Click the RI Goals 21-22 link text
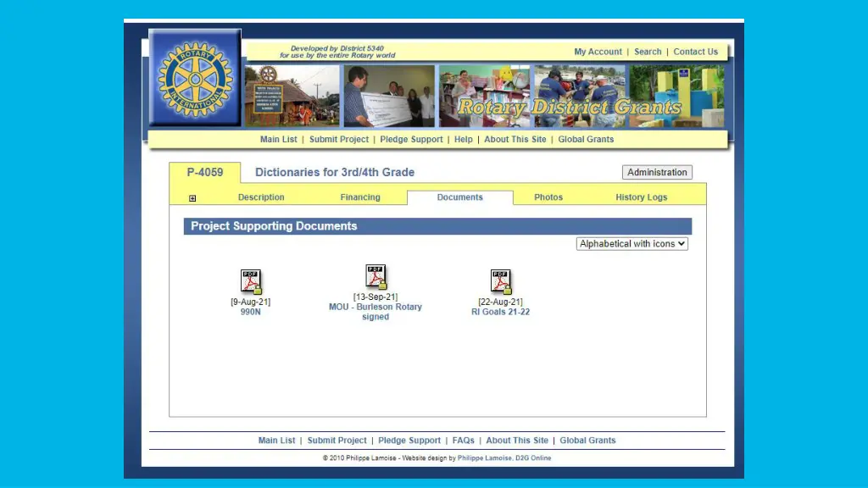 click(500, 312)
